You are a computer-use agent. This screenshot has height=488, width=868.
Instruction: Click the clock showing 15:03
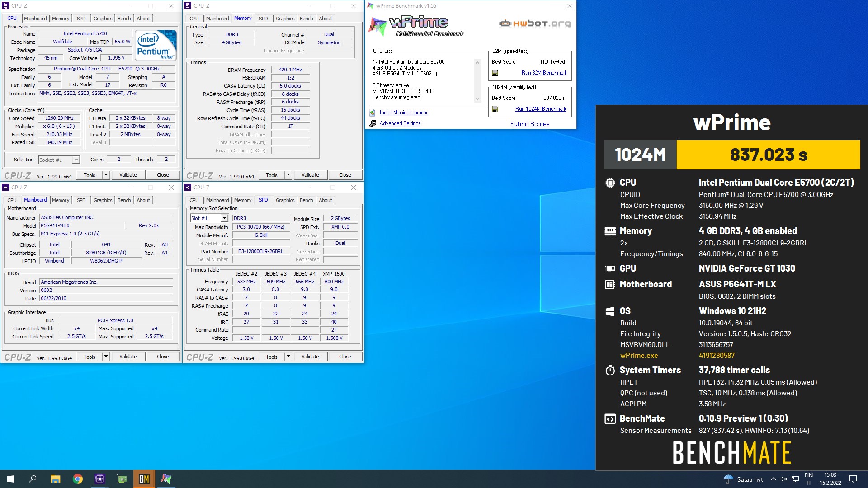tap(830, 475)
